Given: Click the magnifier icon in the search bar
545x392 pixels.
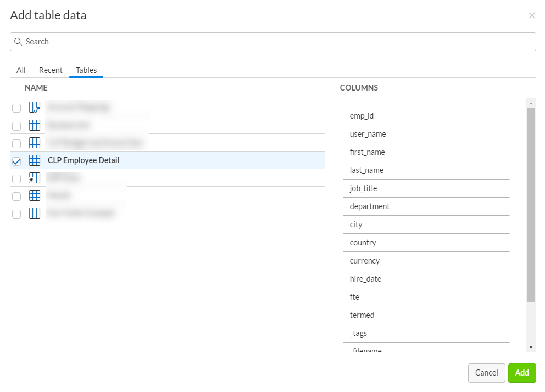Looking at the screenshot, I should pyautogui.click(x=18, y=42).
